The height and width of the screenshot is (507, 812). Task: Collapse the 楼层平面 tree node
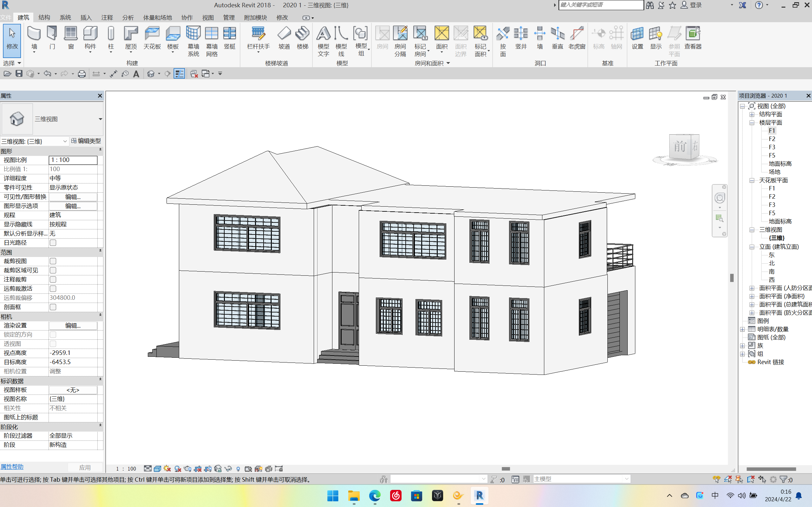pos(752,123)
